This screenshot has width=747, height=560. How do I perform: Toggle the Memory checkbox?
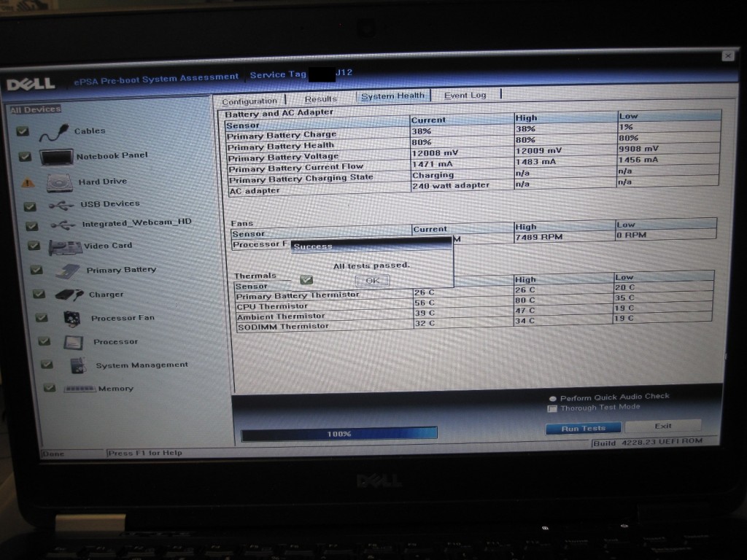[50, 388]
